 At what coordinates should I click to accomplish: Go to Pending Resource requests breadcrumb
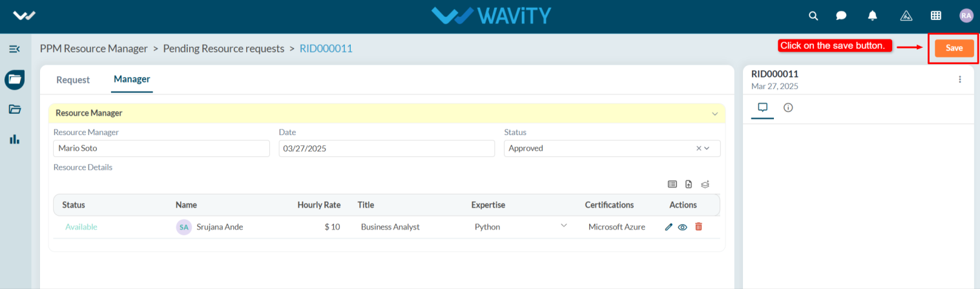(224, 48)
